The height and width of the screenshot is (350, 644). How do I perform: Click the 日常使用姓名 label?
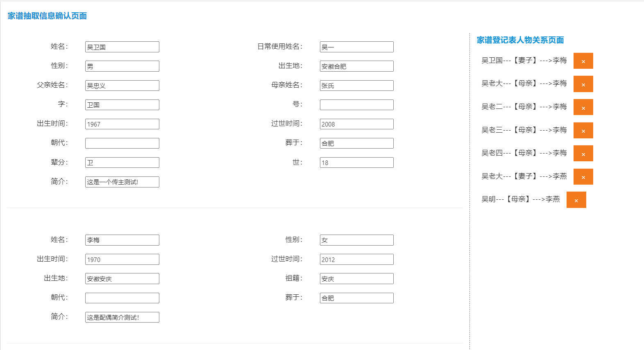point(280,47)
